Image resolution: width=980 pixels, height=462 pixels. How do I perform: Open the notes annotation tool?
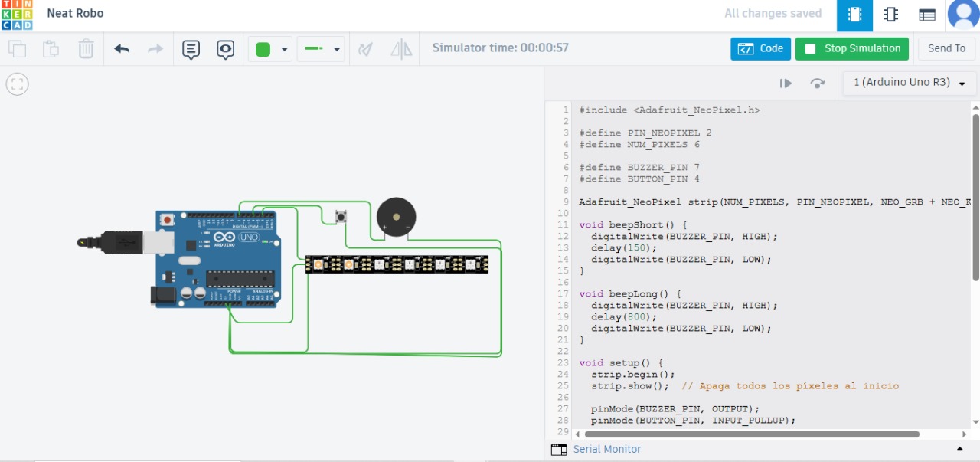click(191, 49)
